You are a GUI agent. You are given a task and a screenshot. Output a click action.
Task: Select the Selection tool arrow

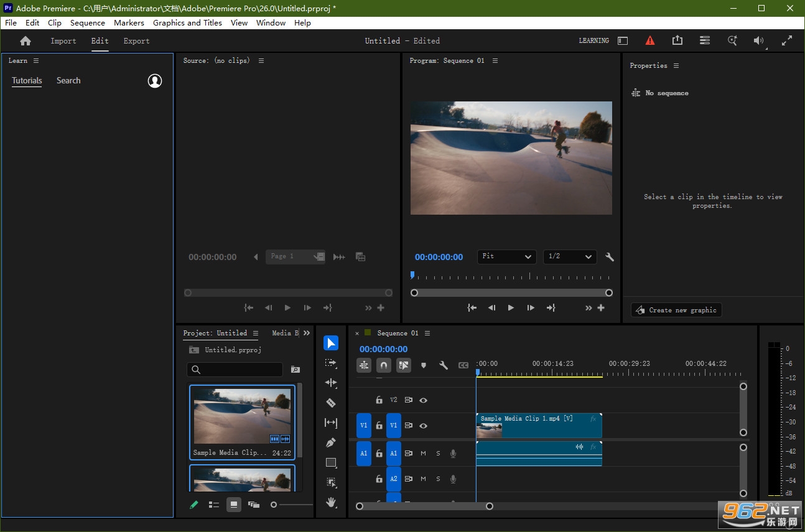click(331, 343)
